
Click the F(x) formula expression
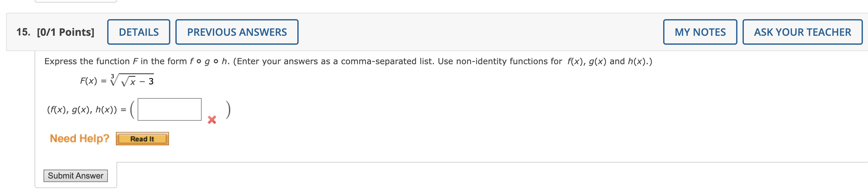tap(117, 81)
